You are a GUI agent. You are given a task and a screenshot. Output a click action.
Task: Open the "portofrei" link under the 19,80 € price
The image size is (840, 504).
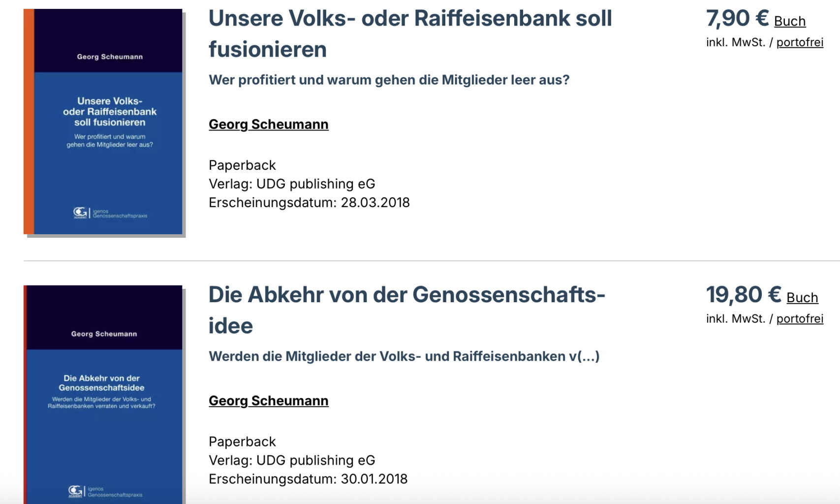pyautogui.click(x=800, y=319)
